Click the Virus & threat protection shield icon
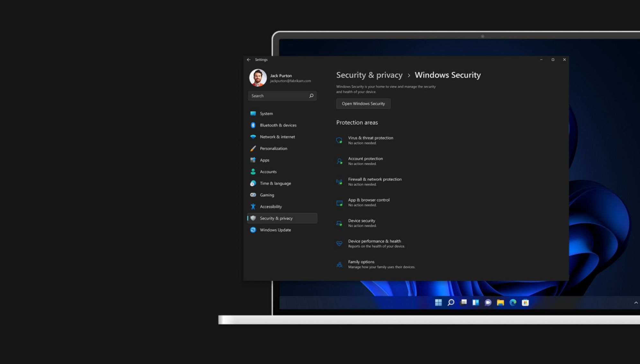 pos(339,140)
